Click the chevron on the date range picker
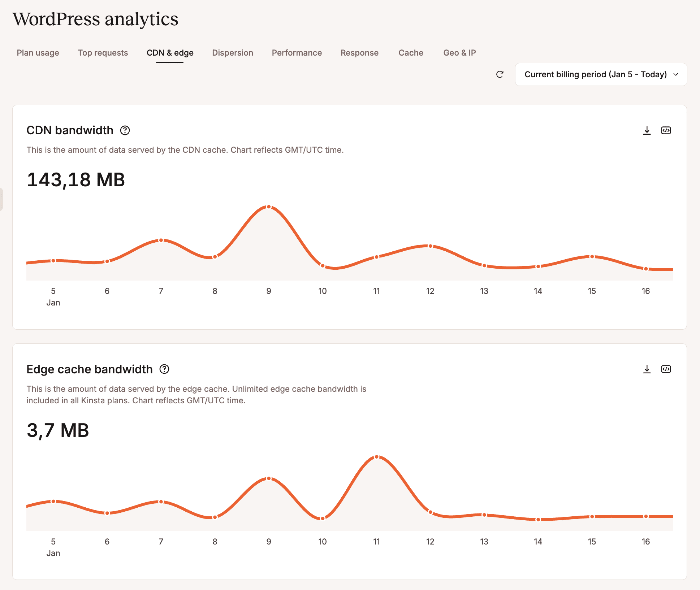Viewport: 700px width, 590px height. point(676,75)
